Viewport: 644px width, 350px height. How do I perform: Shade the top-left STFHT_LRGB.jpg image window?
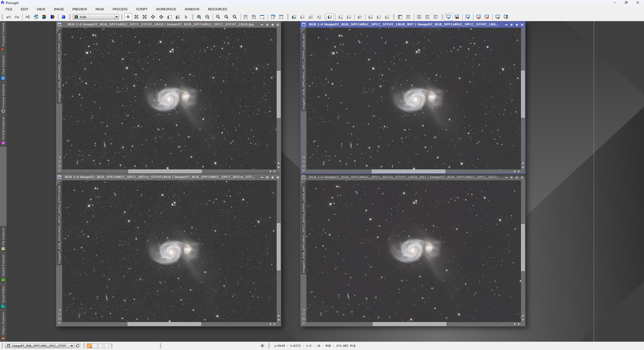click(x=267, y=25)
